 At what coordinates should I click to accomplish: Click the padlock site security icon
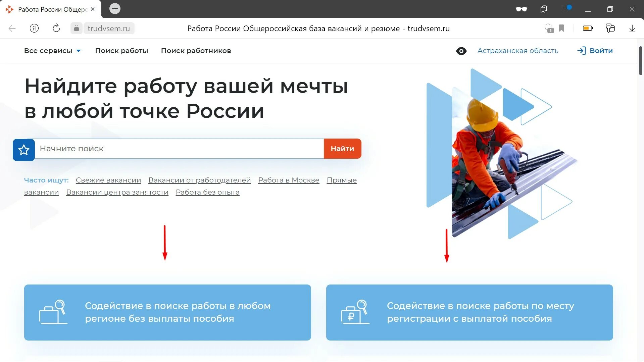[77, 29]
